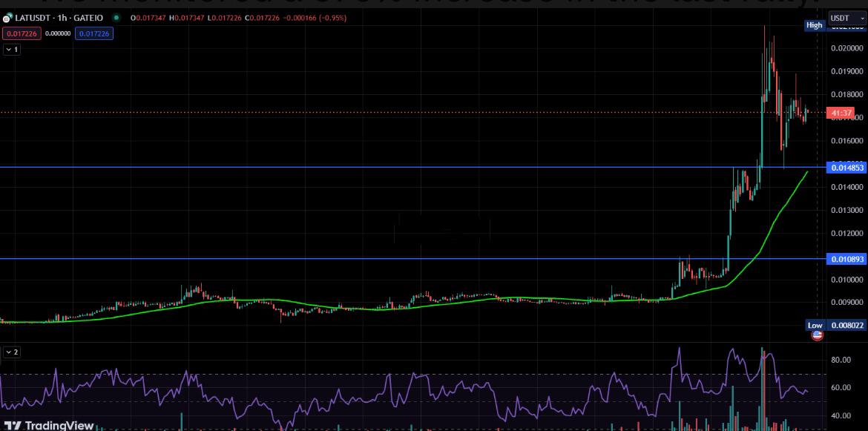Click the 60.00 RSI axis label
The image size is (868, 431).
(841, 388)
